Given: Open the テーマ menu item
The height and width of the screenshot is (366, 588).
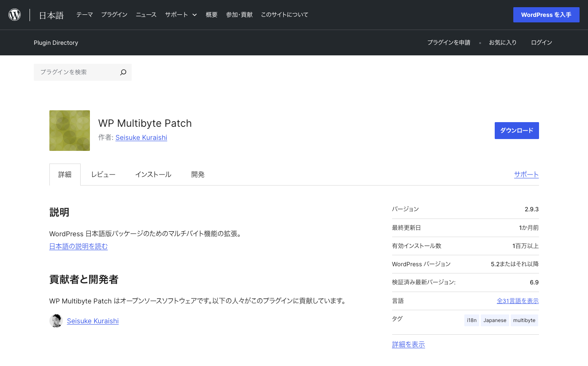Looking at the screenshot, I should click(84, 15).
